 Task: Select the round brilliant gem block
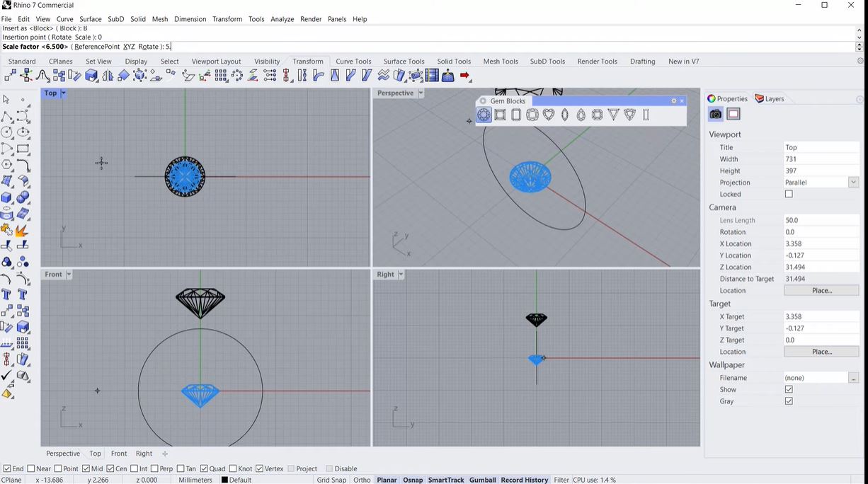484,115
